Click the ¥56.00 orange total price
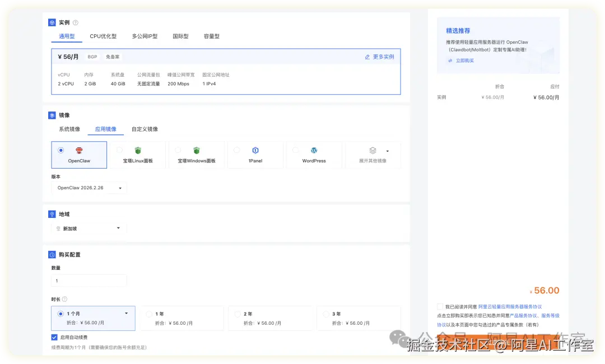 click(x=544, y=291)
